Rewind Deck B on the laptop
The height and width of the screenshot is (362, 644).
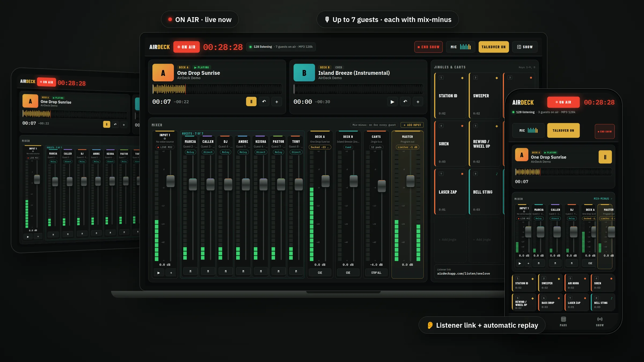tap(405, 102)
